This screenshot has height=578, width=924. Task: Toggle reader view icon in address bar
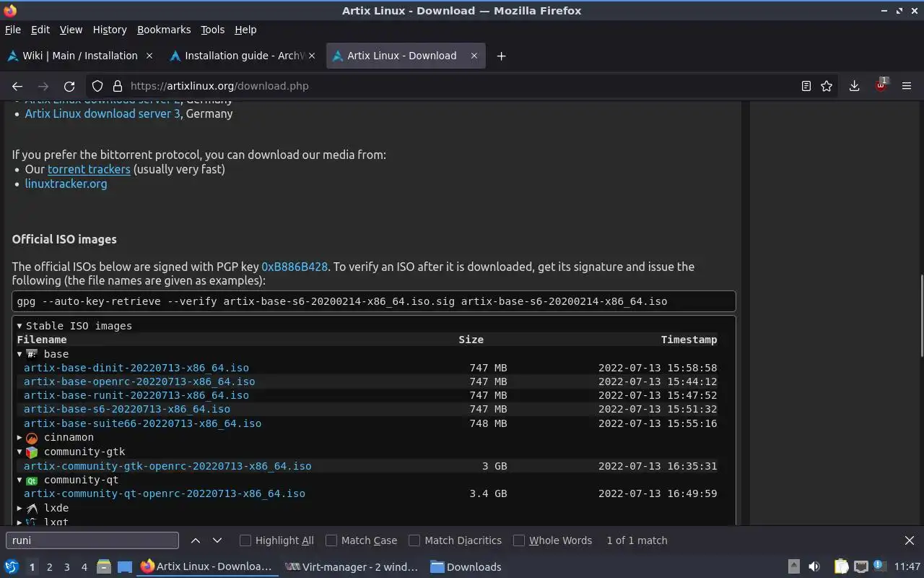coord(806,86)
